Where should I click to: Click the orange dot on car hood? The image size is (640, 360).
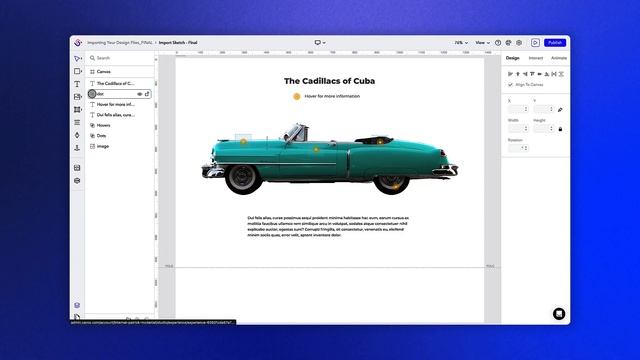[x=243, y=141]
